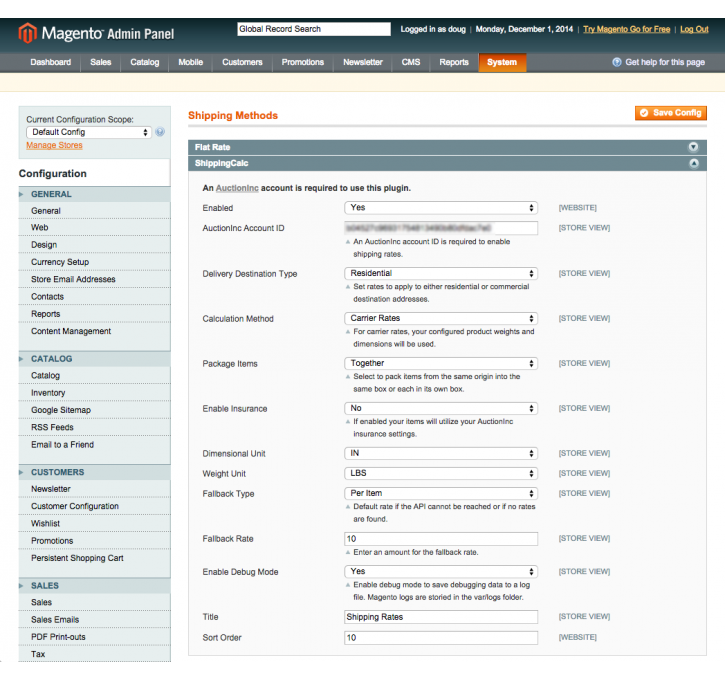This screenshot has width=725, height=680.
Task: Click the Fallback Rate input field
Action: (x=441, y=539)
